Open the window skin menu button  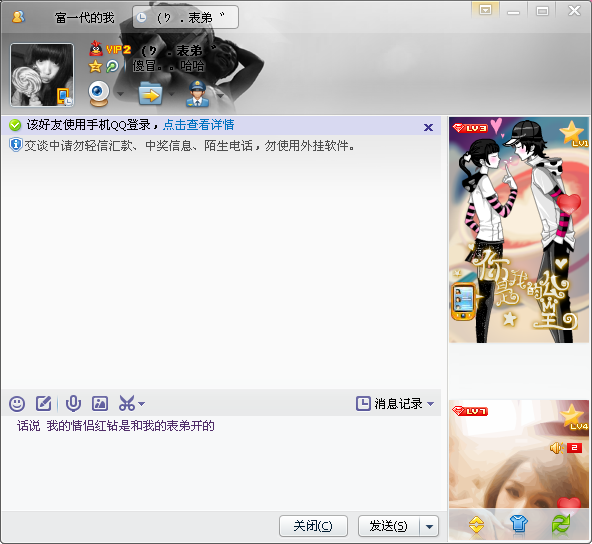point(485,10)
